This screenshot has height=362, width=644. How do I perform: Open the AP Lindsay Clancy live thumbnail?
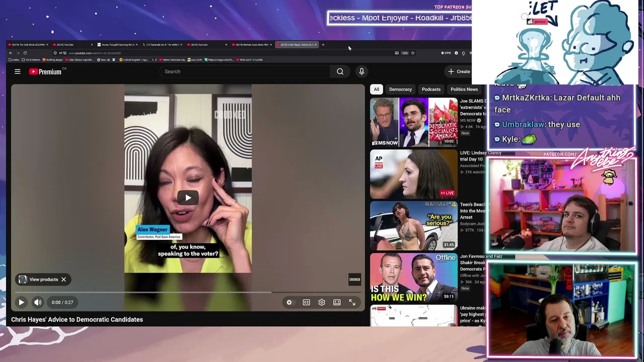pos(414,174)
